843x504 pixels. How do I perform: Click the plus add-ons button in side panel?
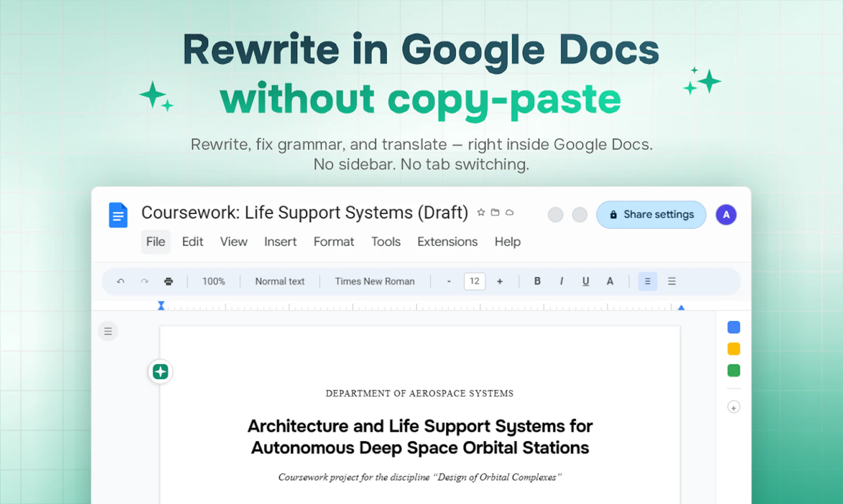(x=733, y=407)
